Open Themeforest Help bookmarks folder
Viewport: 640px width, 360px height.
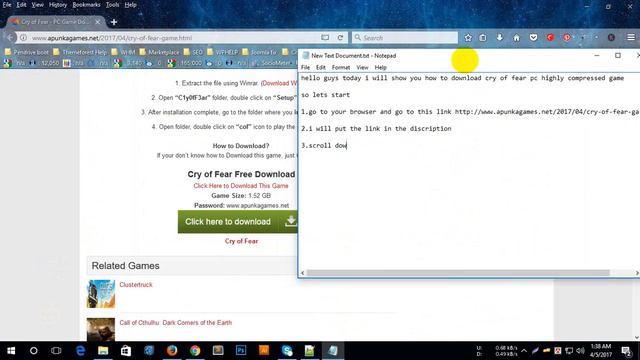click(x=80, y=52)
